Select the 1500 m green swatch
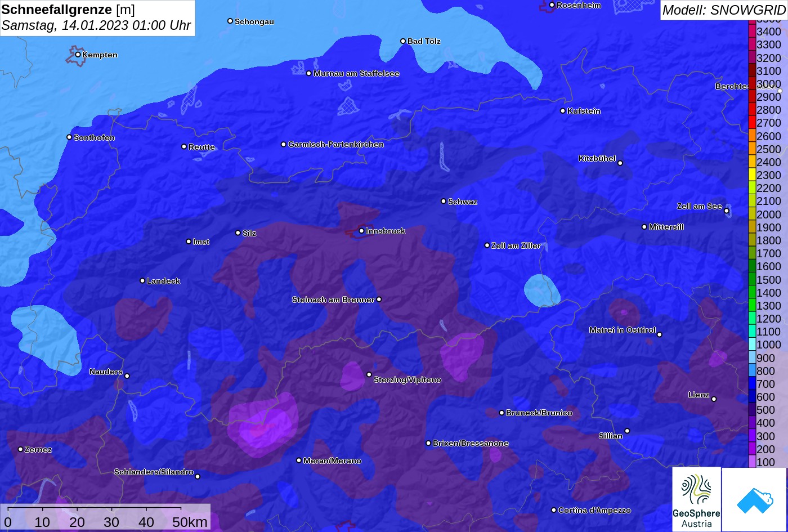This screenshot has height=532, width=788. pos(753,280)
